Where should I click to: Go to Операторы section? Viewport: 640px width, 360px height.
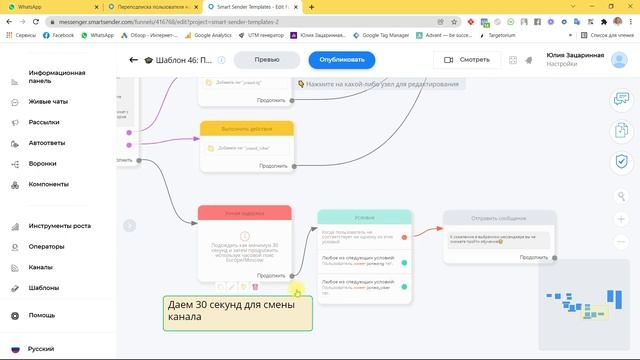coord(46,247)
